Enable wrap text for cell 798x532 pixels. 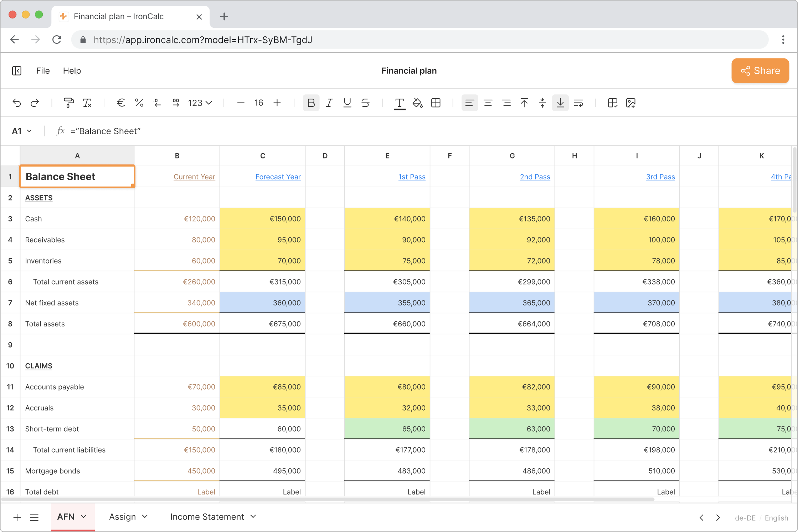pos(578,103)
